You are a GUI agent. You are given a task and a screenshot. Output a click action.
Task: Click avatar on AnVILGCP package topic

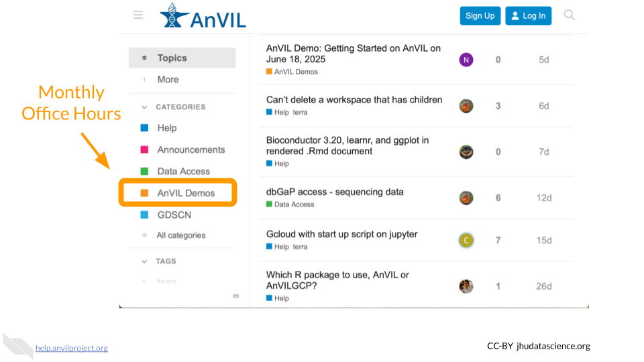coord(466,286)
